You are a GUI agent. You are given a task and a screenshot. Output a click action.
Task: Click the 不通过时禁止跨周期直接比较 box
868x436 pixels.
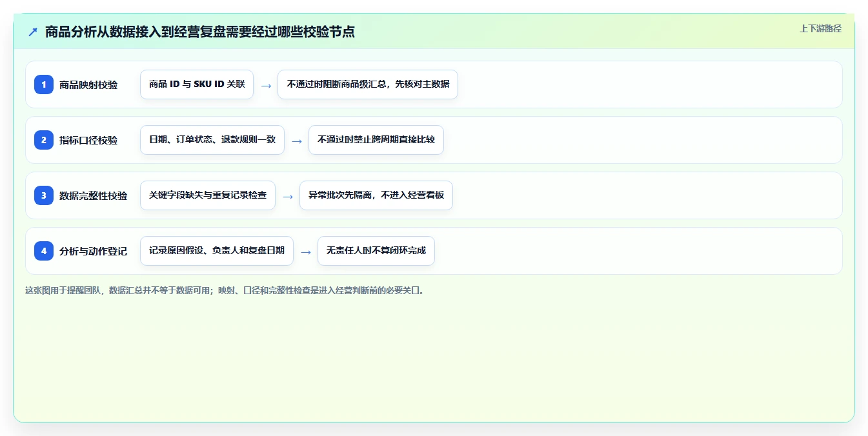pos(376,140)
